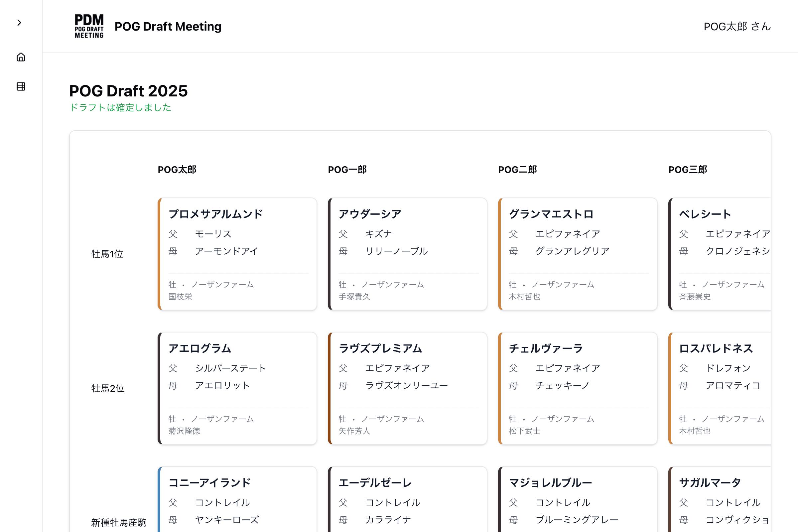
Task: Select the コニーアイランド horse card
Action: point(237,499)
